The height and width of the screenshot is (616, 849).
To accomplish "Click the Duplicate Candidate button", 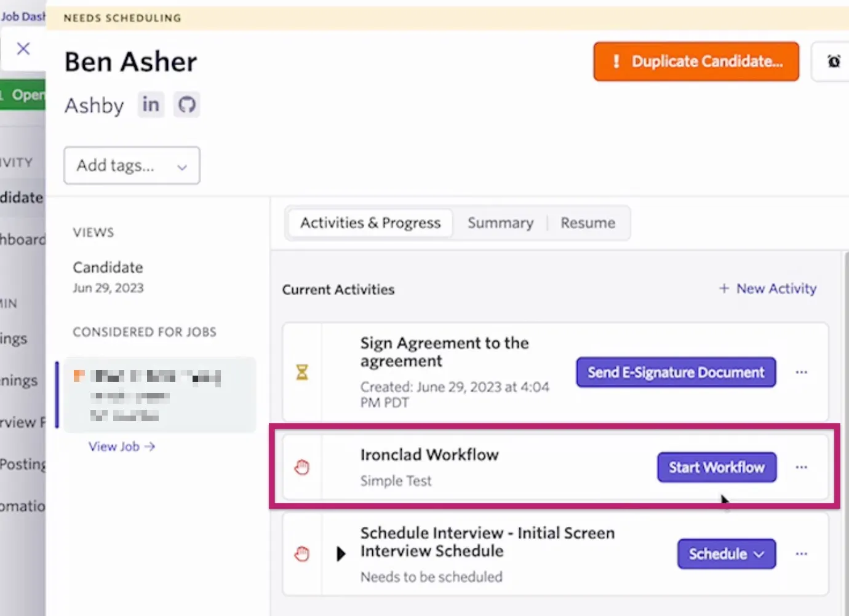I will 696,61.
